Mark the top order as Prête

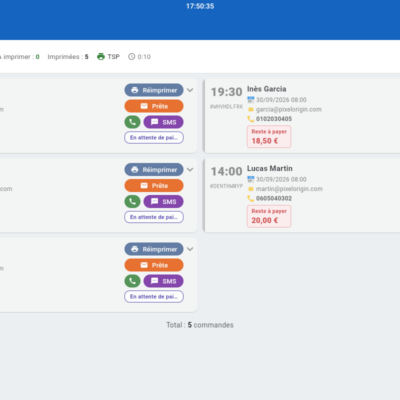[x=154, y=106]
